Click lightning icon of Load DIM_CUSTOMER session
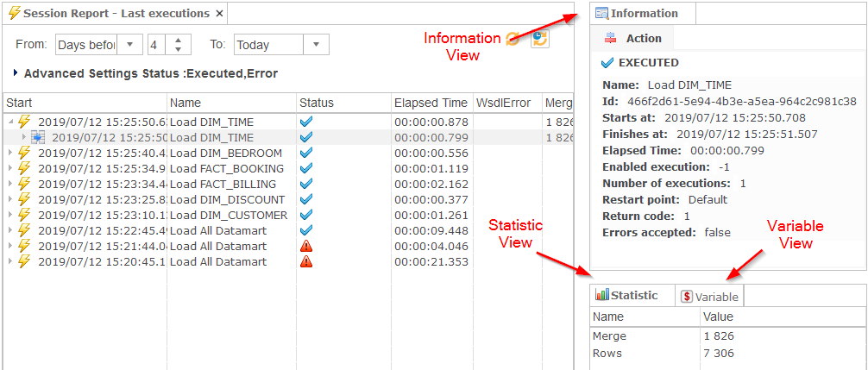The image size is (868, 370). click(x=24, y=215)
